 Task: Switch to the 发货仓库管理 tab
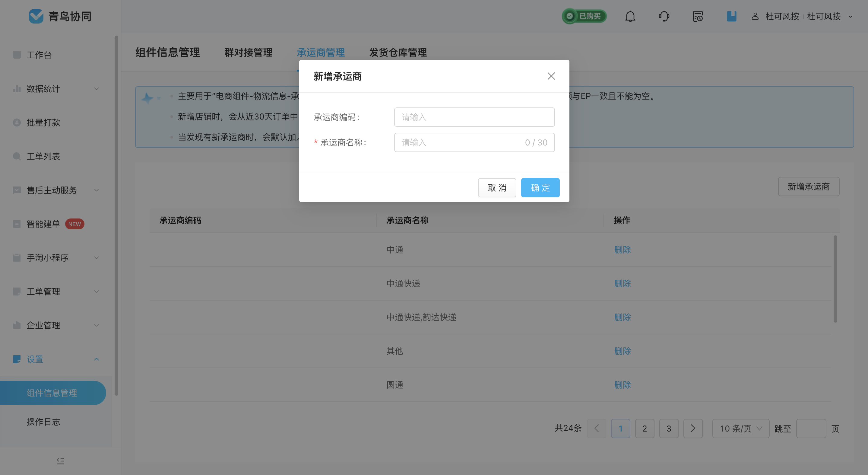(398, 53)
